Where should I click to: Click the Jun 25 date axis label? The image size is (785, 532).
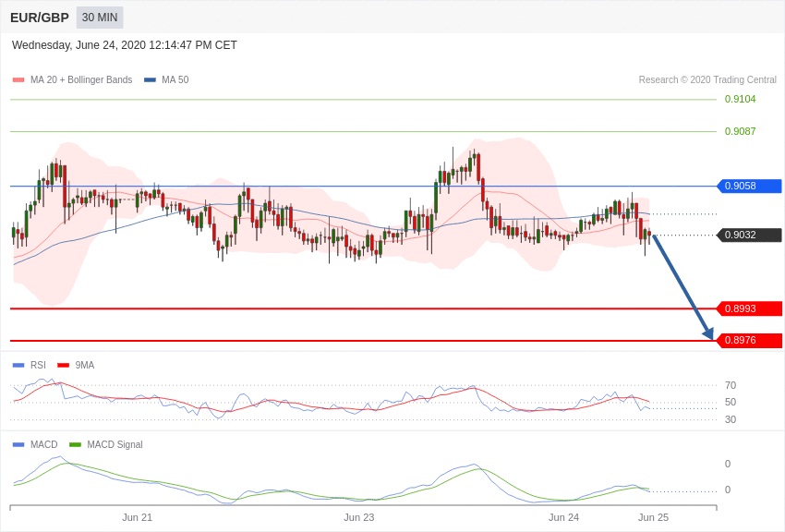(653, 517)
